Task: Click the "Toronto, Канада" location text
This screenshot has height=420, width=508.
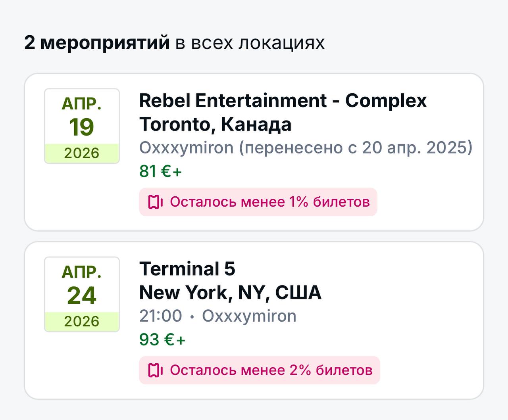Action: pos(215,124)
